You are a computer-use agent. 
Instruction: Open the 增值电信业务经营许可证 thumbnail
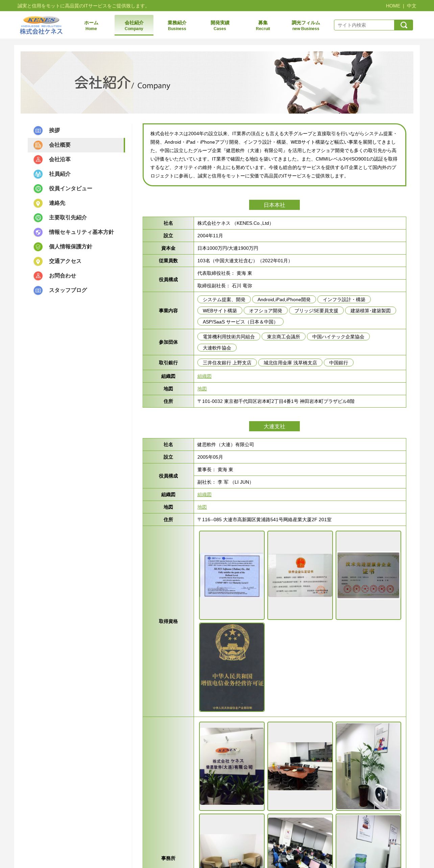pos(232,667)
